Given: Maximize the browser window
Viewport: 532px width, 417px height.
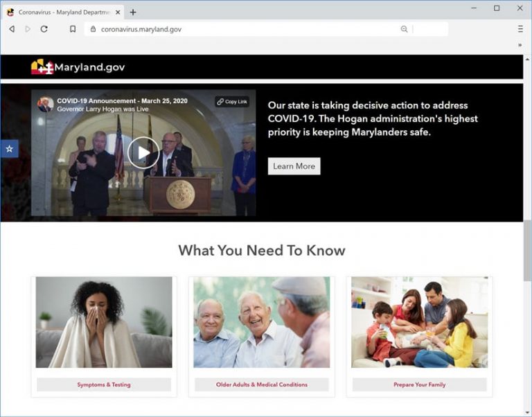Looking at the screenshot, I should [497, 8].
